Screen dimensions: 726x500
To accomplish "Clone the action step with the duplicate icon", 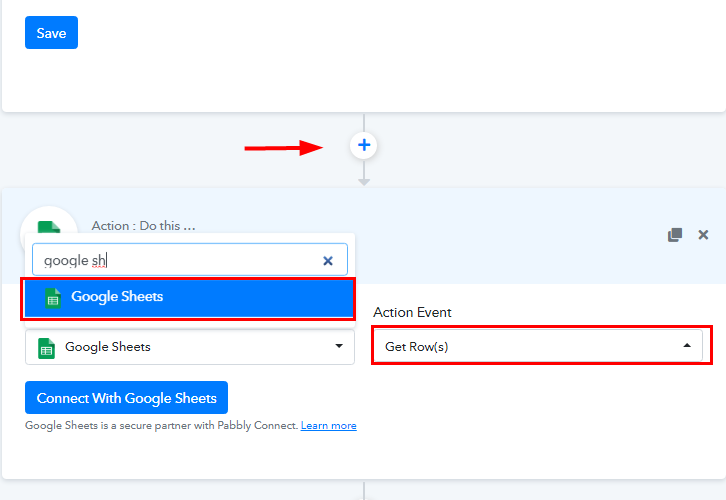I will click(675, 235).
